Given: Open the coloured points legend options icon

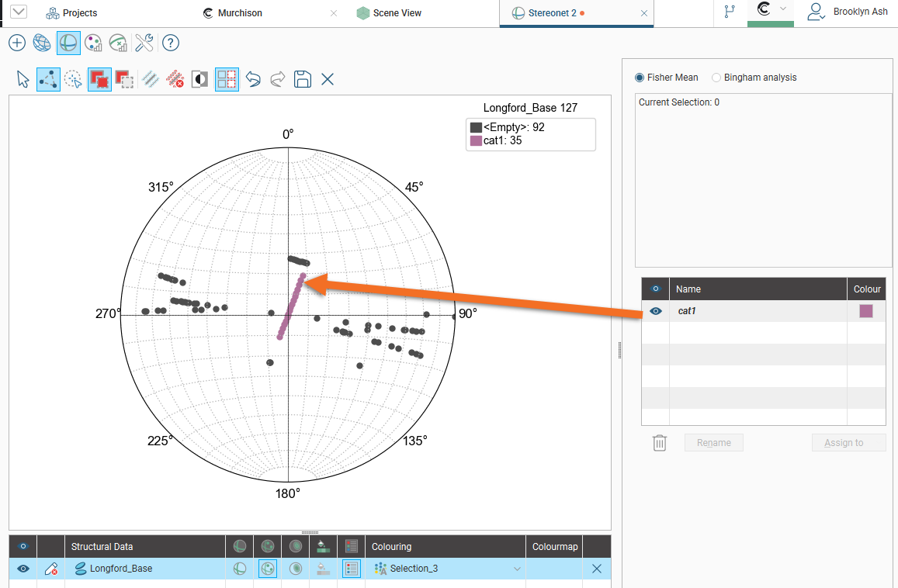Looking at the screenshot, I should pyautogui.click(x=93, y=43).
